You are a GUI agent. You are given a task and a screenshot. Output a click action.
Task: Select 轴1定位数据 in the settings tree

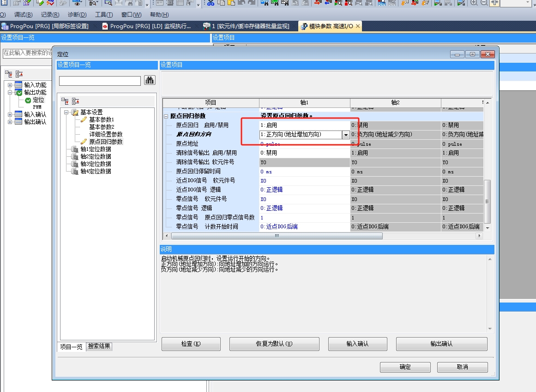click(96, 149)
